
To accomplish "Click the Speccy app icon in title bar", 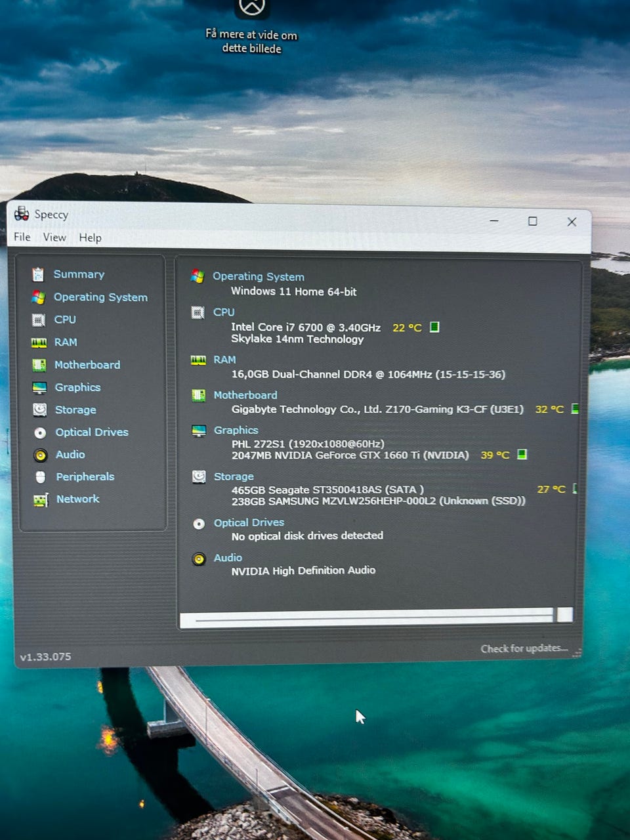I will 22,213.
